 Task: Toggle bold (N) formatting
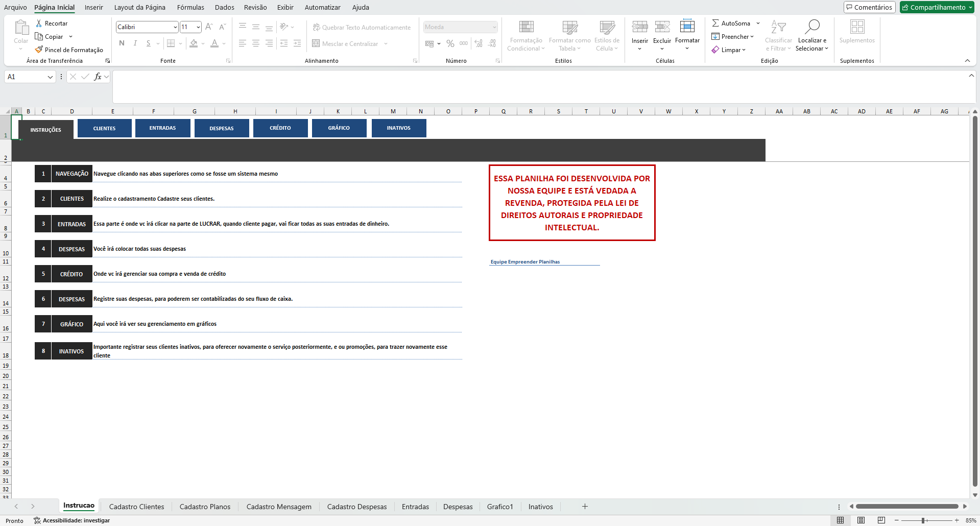coord(122,43)
